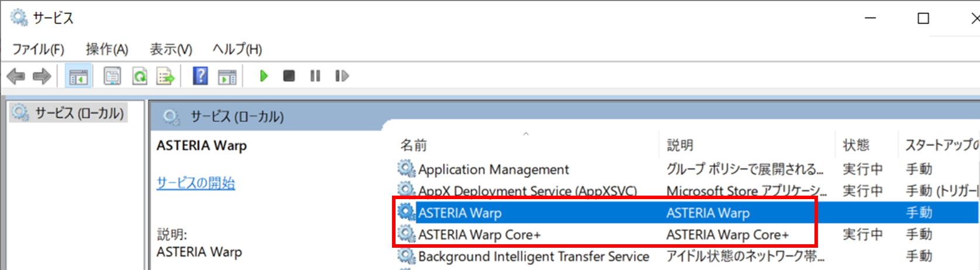Click the Back arrow toolbar icon
The image size is (980, 270).
click(x=16, y=76)
